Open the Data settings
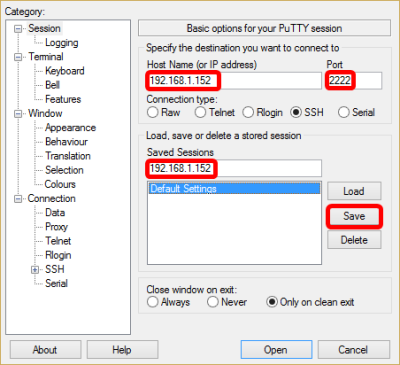Viewport: 400px width, 365px height. click(x=55, y=213)
